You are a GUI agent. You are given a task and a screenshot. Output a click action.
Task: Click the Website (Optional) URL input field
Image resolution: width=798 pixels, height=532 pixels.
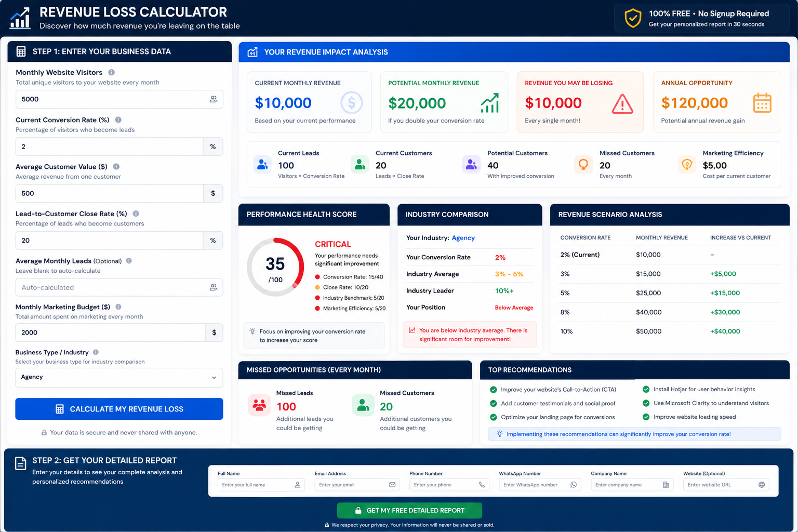pyautogui.click(x=726, y=485)
